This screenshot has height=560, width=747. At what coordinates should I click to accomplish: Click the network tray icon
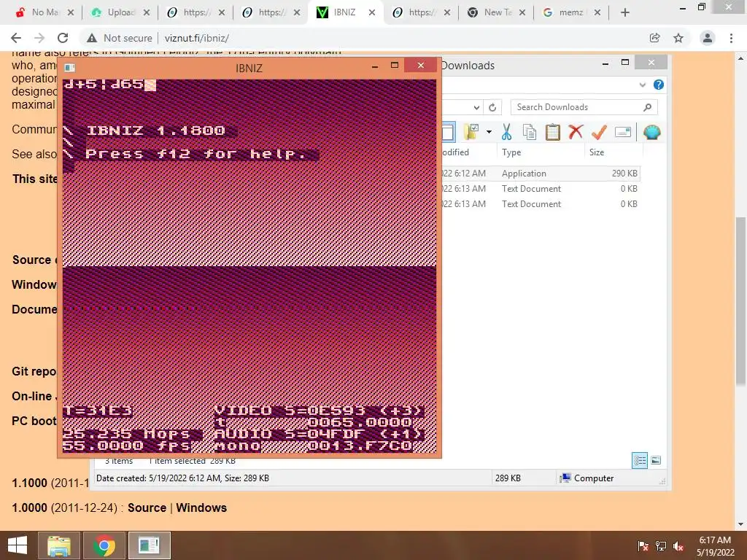pos(661,546)
